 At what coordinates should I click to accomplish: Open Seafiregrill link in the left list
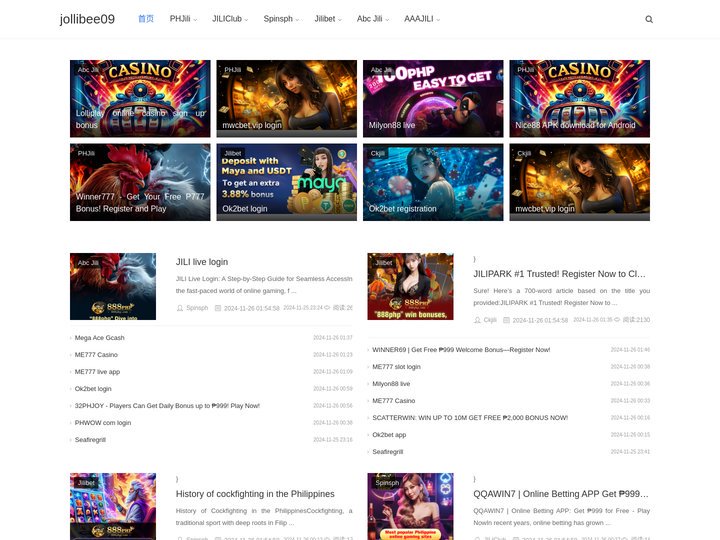pyautogui.click(x=90, y=439)
